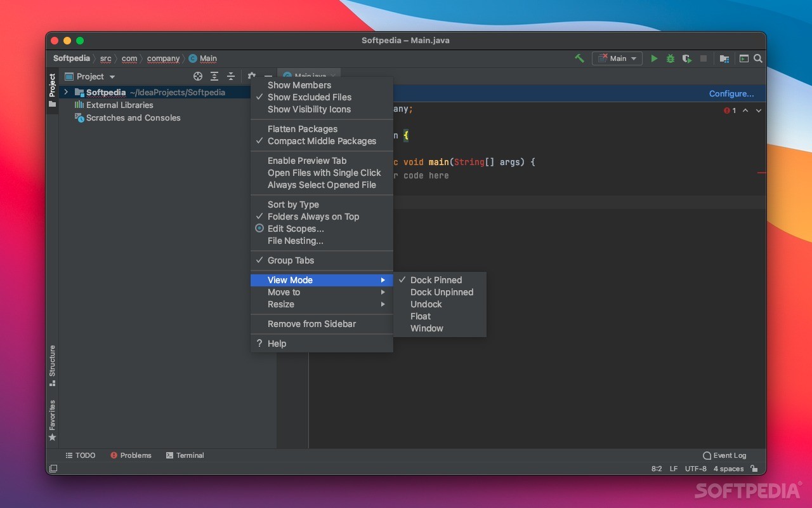Open the Project side tool window tab

[52, 91]
